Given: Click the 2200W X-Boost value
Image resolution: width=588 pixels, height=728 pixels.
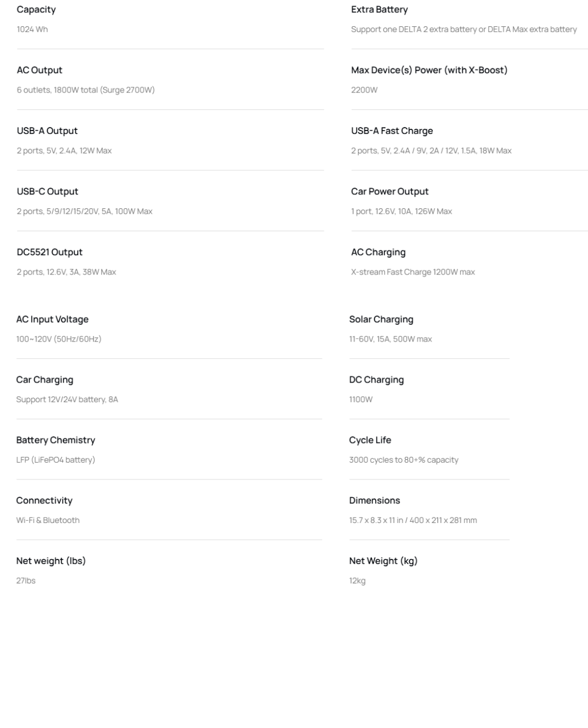Looking at the screenshot, I should (364, 90).
